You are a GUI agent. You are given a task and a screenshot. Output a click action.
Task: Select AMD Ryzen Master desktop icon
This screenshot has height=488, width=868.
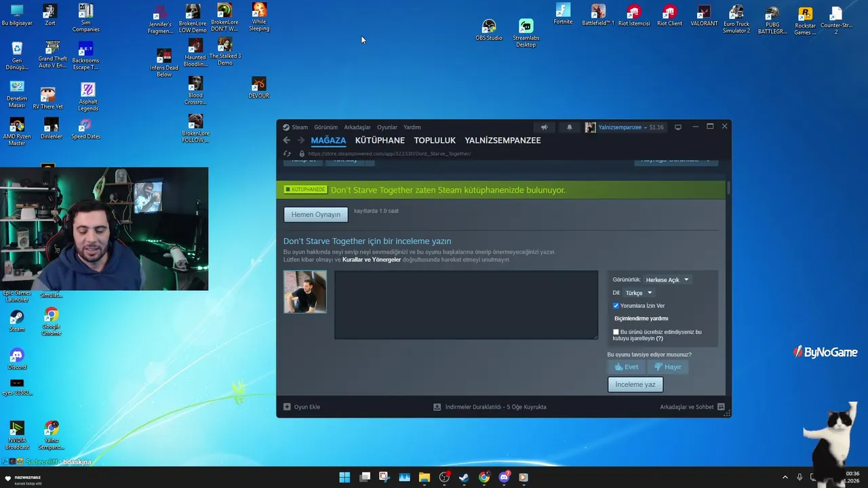click(x=17, y=132)
